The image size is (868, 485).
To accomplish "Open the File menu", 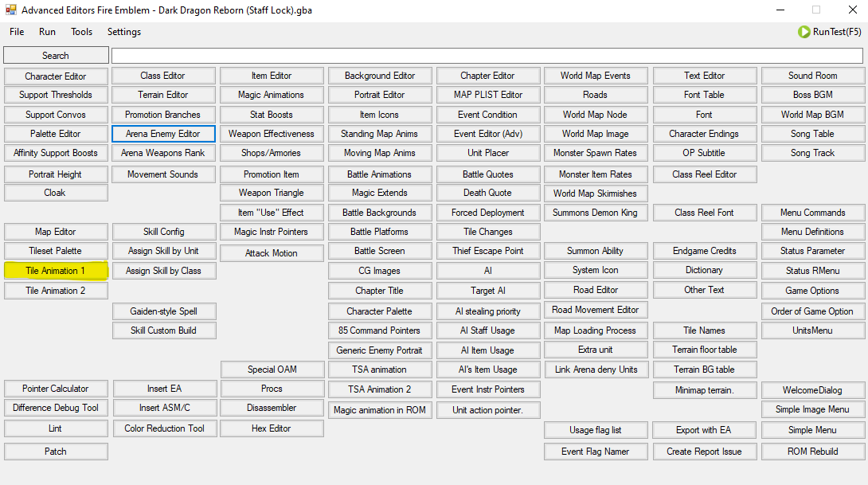I will (x=17, y=32).
